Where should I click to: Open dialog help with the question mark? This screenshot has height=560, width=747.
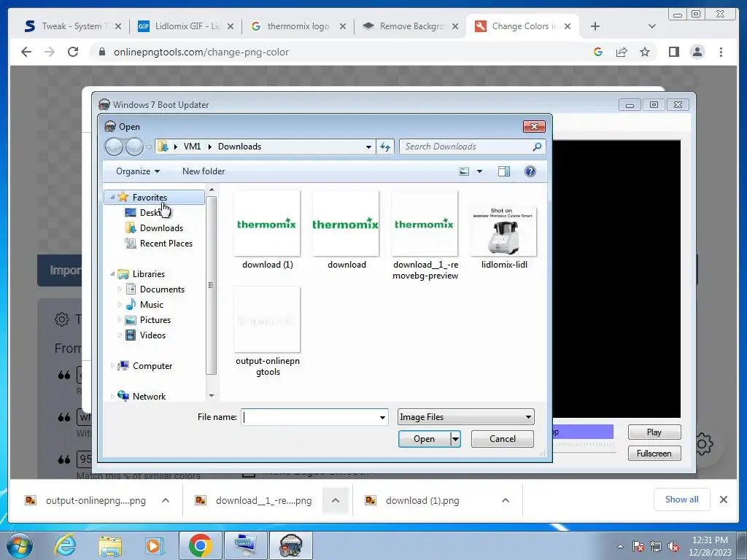point(530,171)
